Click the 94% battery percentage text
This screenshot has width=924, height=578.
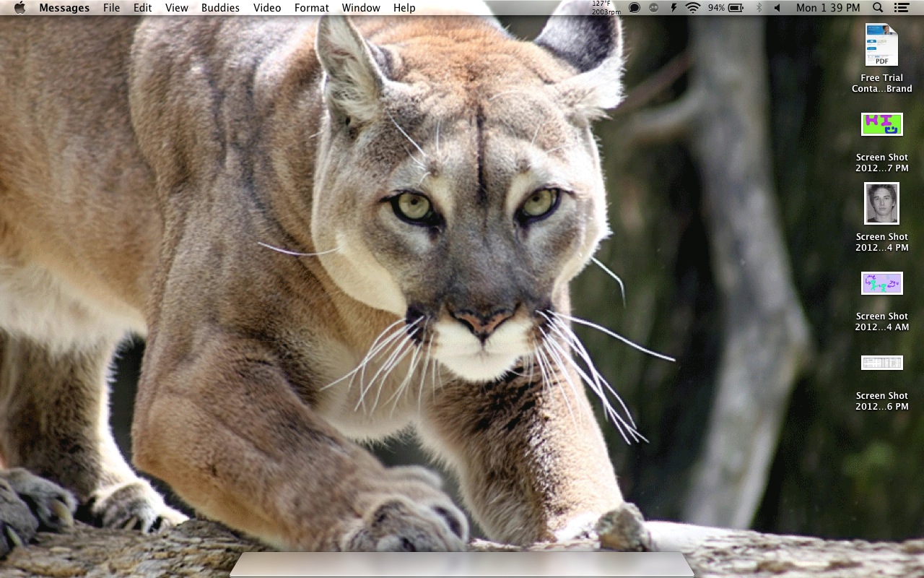click(716, 8)
